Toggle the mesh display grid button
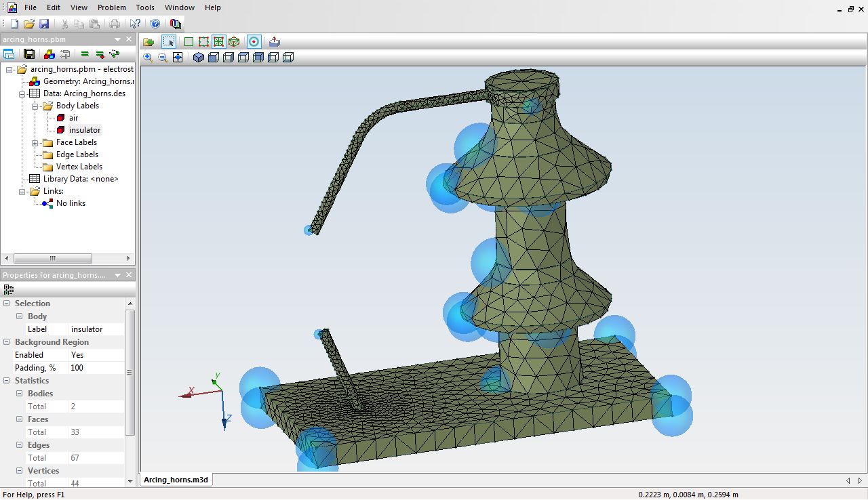 coord(218,41)
